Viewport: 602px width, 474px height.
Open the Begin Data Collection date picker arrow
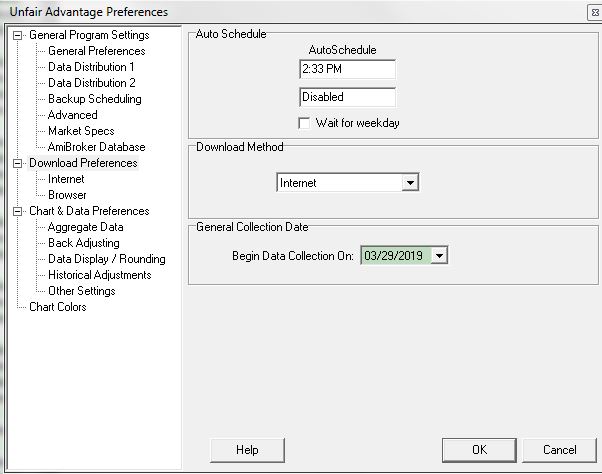[439, 256]
